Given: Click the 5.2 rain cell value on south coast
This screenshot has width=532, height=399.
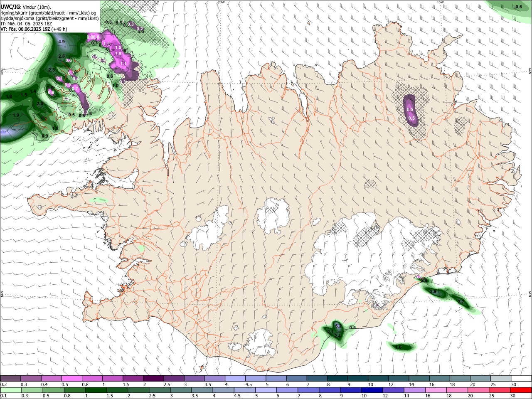Looking at the screenshot, I should tap(338, 325).
